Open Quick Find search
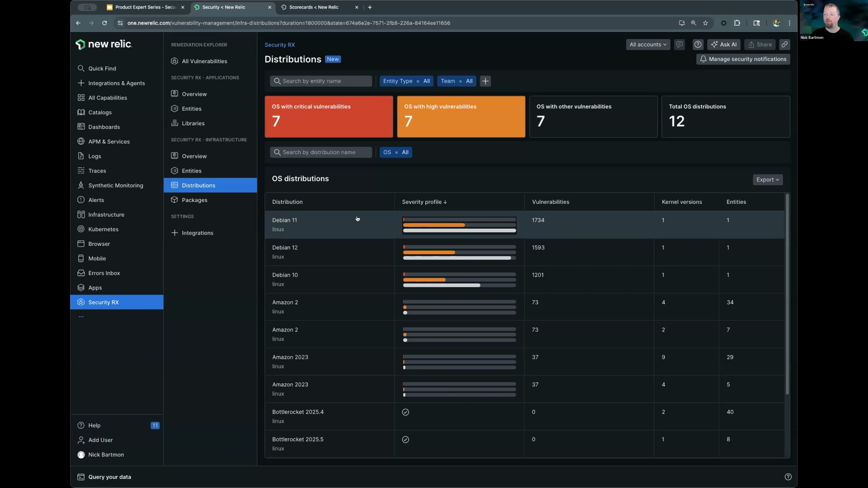This screenshot has height=488, width=868. click(102, 69)
